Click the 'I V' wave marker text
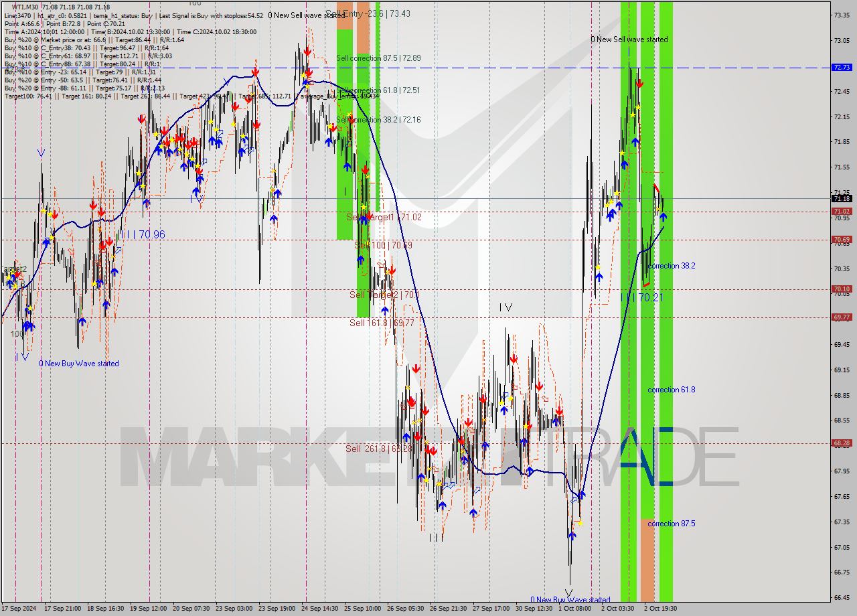 [x=505, y=307]
